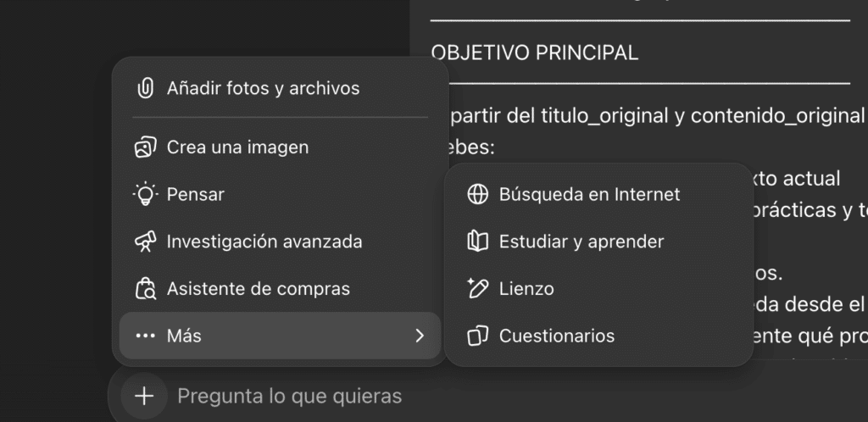Click the telescope research icon
Image resolution: width=868 pixels, height=422 pixels.
click(x=145, y=242)
